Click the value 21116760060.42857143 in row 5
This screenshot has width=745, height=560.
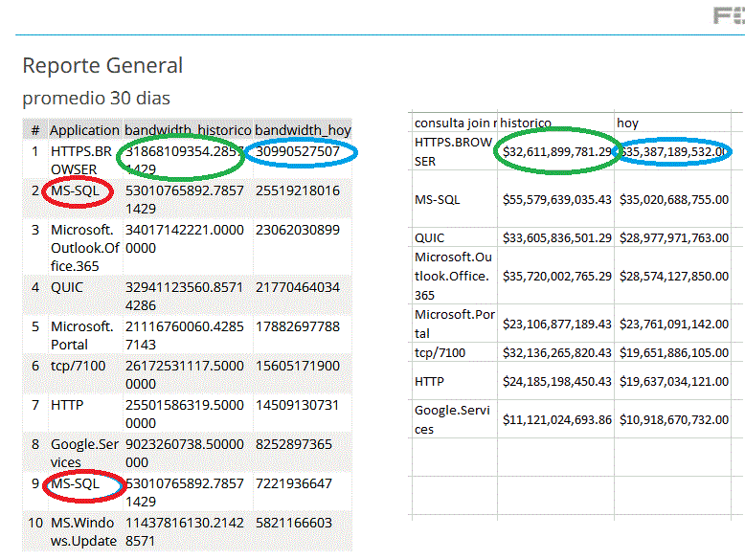(185, 335)
